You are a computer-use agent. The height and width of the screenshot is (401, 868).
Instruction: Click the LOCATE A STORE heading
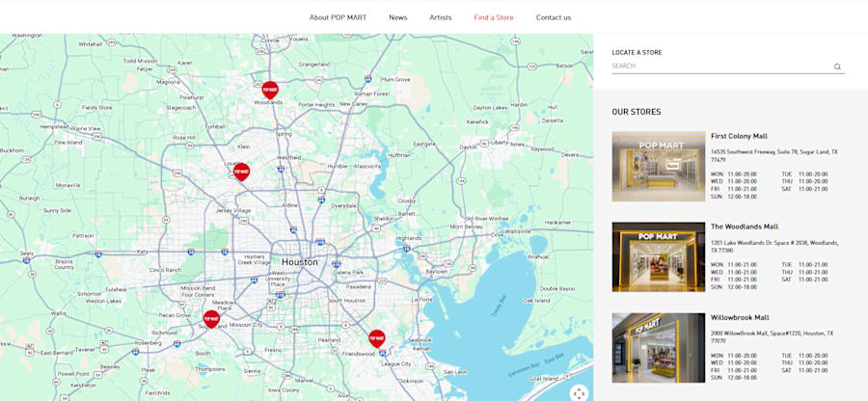[637, 53]
